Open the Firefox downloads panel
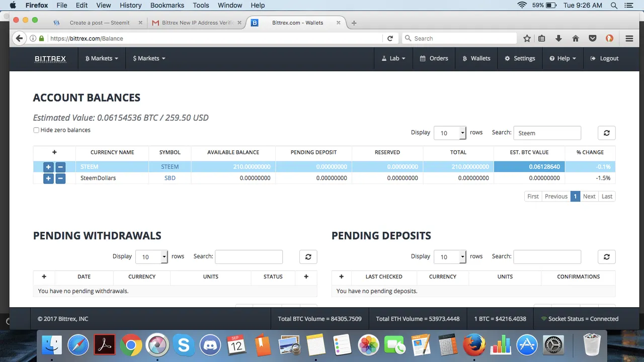The image size is (644, 362). click(x=558, y=38)
